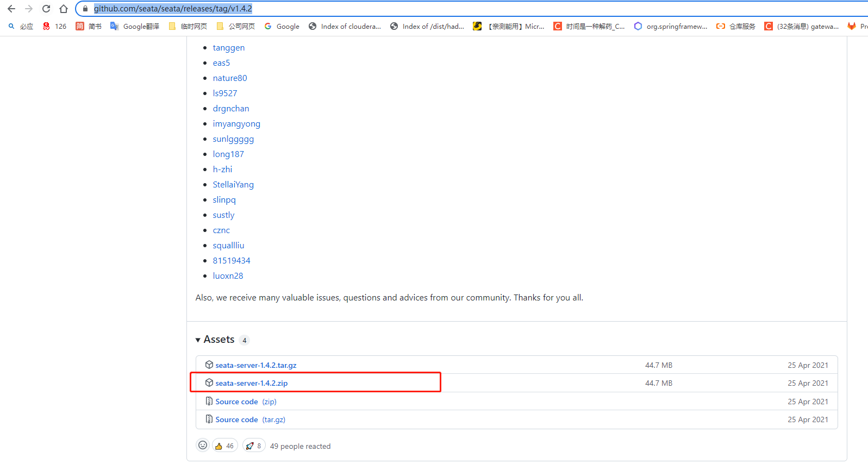
Task: Open the 简书 bookmark
Action: (89, 26)
